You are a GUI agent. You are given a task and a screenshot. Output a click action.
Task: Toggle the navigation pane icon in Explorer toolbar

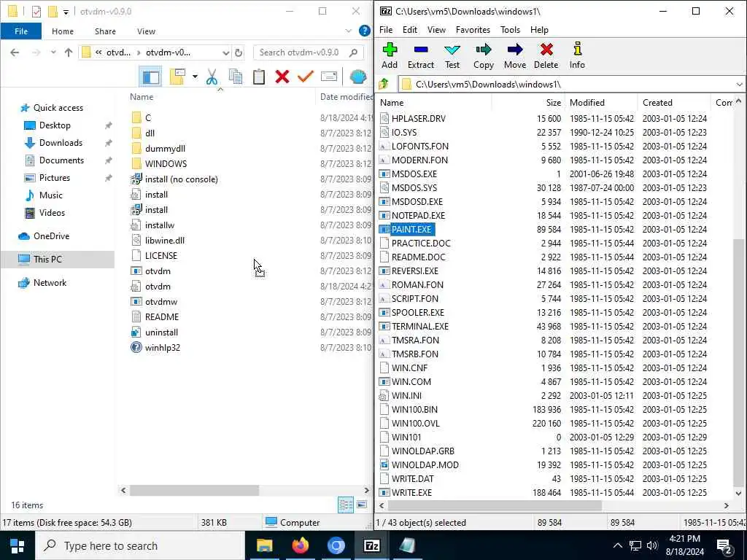point(150,77)
